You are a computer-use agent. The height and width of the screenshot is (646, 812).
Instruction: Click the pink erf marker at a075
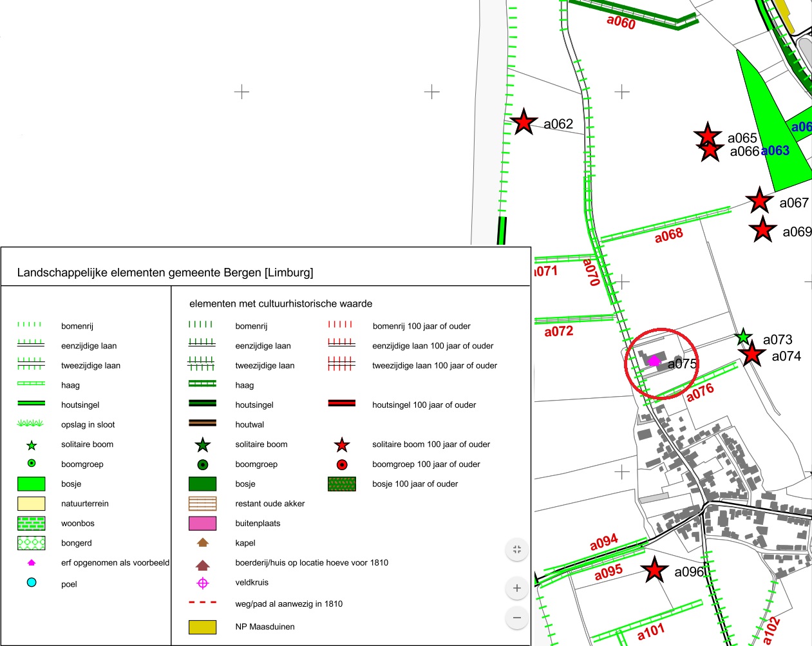[x=654, y=361]
